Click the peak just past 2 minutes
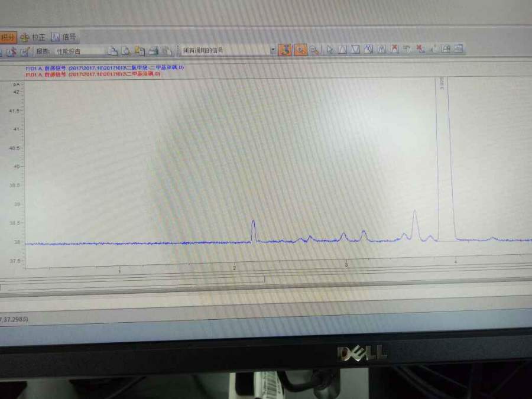 (x=253, y=231)
